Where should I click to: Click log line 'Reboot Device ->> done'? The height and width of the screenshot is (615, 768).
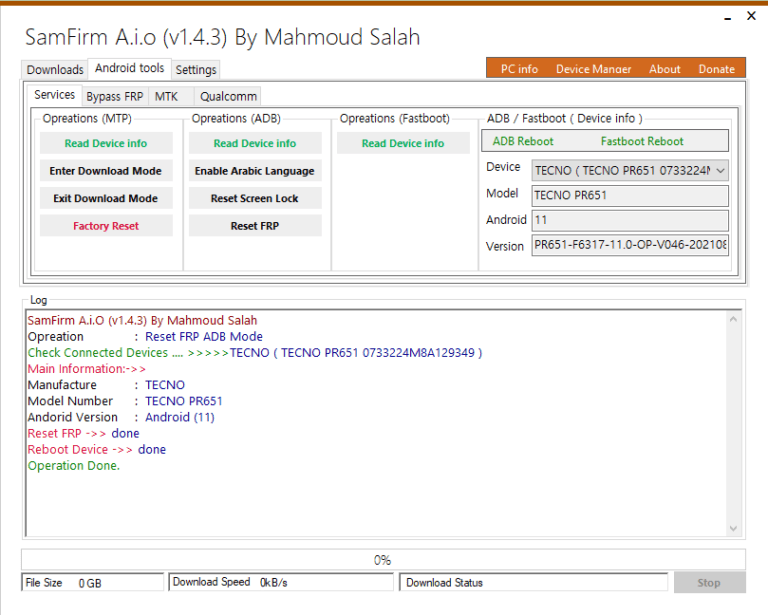coord(96,449)
